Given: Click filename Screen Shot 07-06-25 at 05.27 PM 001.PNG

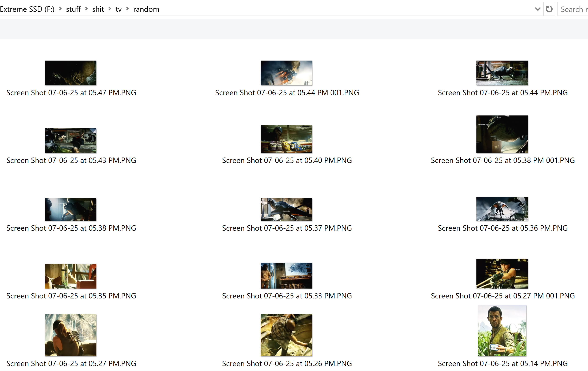Looking at the screenshot, I should click(x=503, y=296).
